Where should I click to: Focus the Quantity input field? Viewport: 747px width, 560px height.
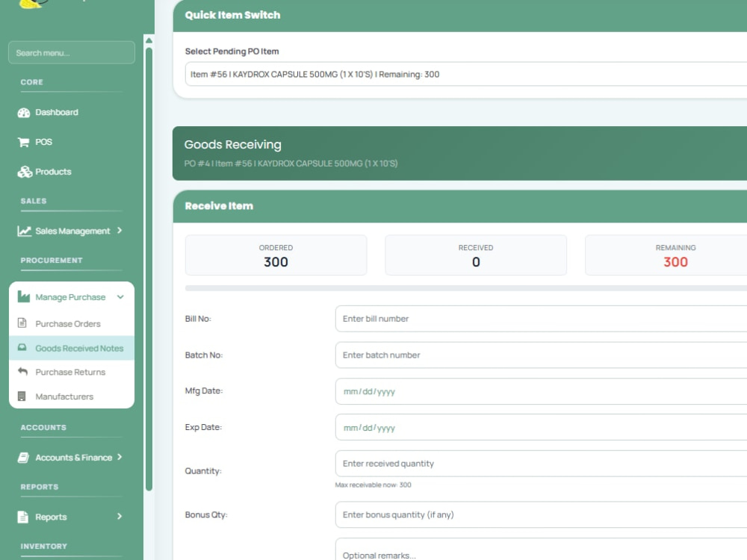click(x=541, y=464)
